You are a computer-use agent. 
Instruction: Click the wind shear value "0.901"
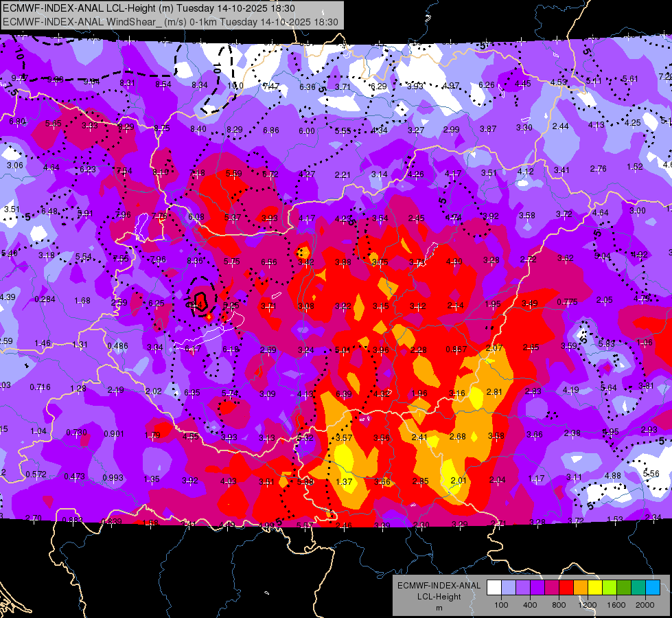pos(114,434)
